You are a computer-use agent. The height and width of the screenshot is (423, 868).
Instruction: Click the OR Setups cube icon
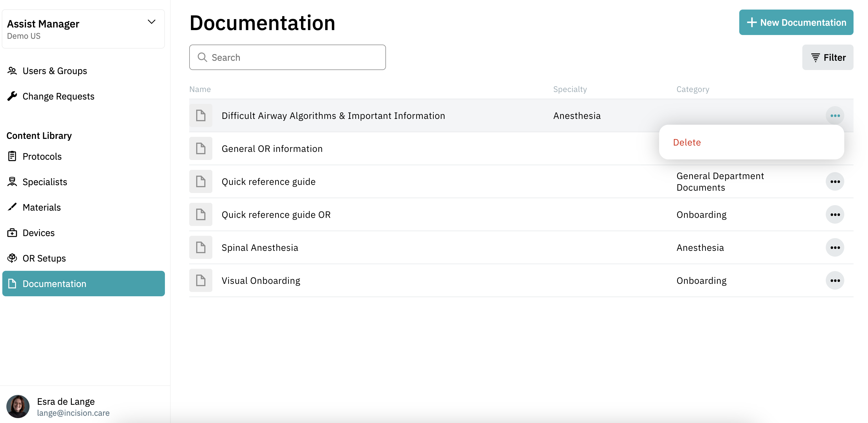(12, 258)
